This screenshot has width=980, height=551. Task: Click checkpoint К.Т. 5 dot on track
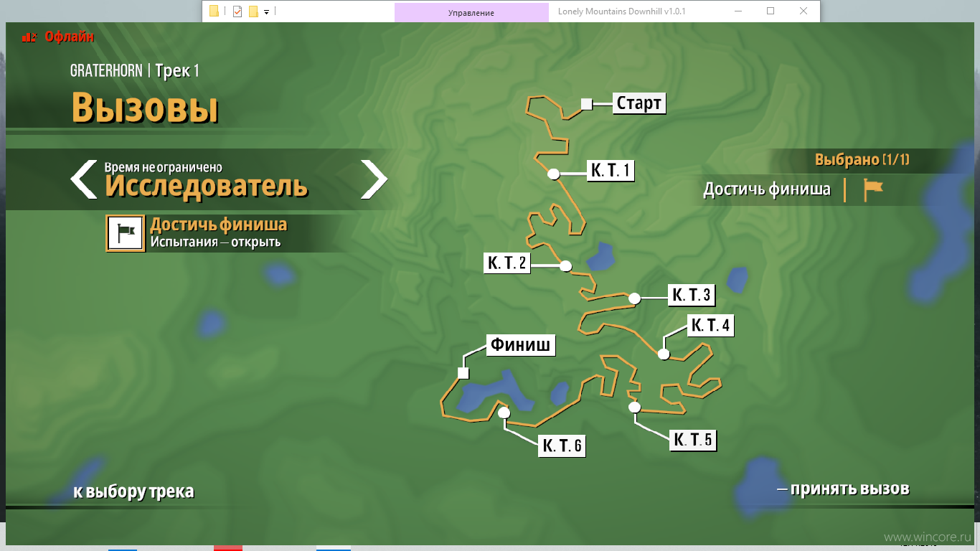pyautogui.click(x=634, y=408)
